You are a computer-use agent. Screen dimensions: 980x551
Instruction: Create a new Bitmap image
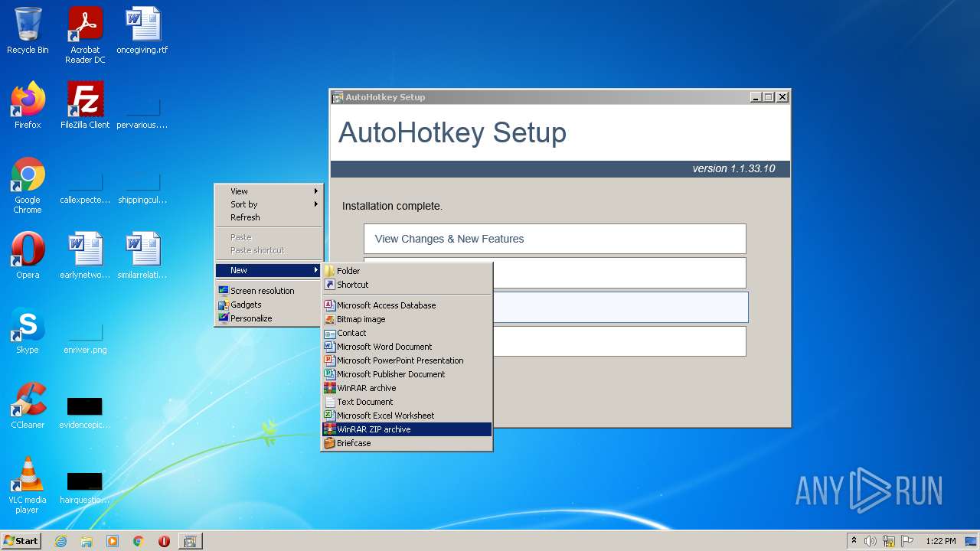pos(407,319)
